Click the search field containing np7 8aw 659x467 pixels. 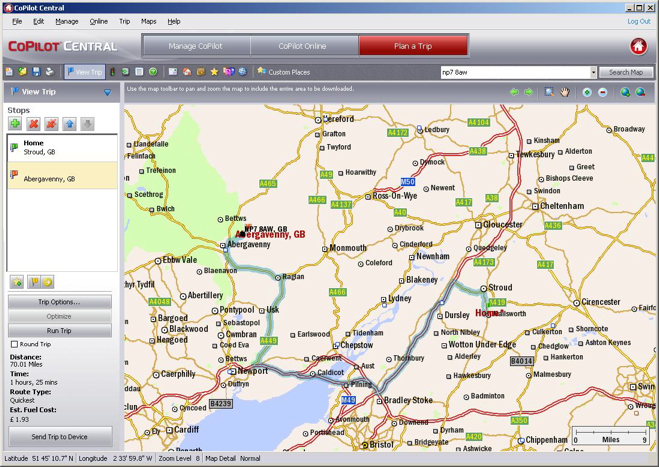[515, 72]
